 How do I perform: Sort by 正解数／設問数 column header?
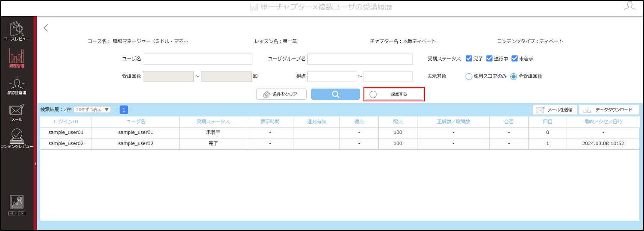click(453, 121)
